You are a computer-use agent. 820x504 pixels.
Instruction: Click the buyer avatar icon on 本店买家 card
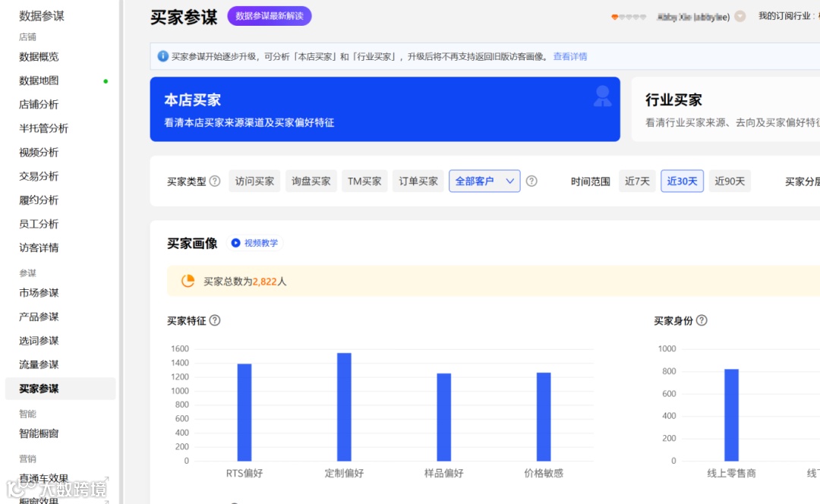tap(602, 94)
